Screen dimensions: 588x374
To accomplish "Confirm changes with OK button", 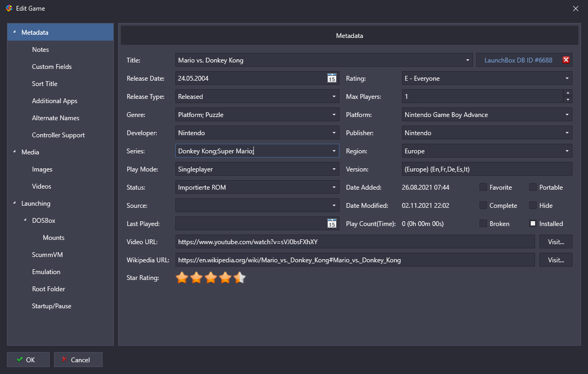I will (28, 360).
